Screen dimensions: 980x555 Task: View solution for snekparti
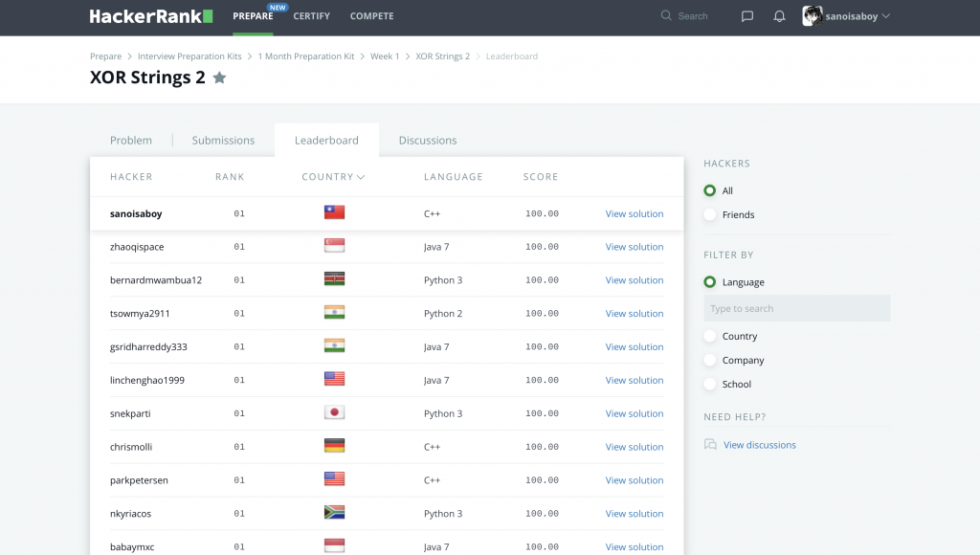pyautogui.click(x=635, y=413)
